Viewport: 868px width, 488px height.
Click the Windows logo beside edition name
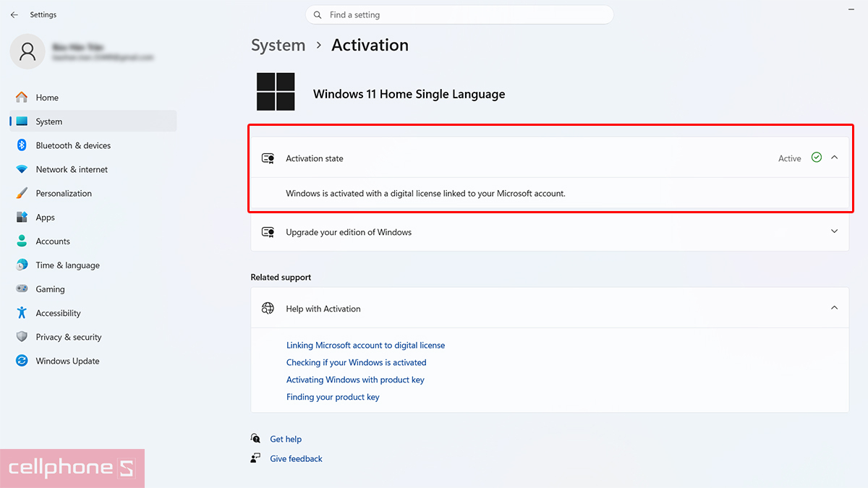point(276,92)
